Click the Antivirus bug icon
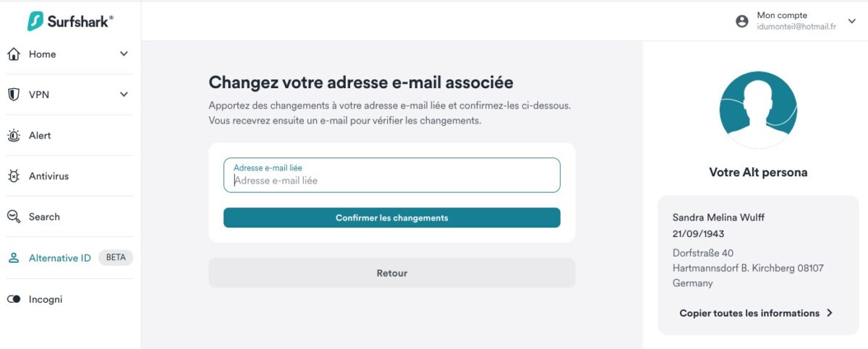The height and width of the screenshot is (349, 868). 13,176
